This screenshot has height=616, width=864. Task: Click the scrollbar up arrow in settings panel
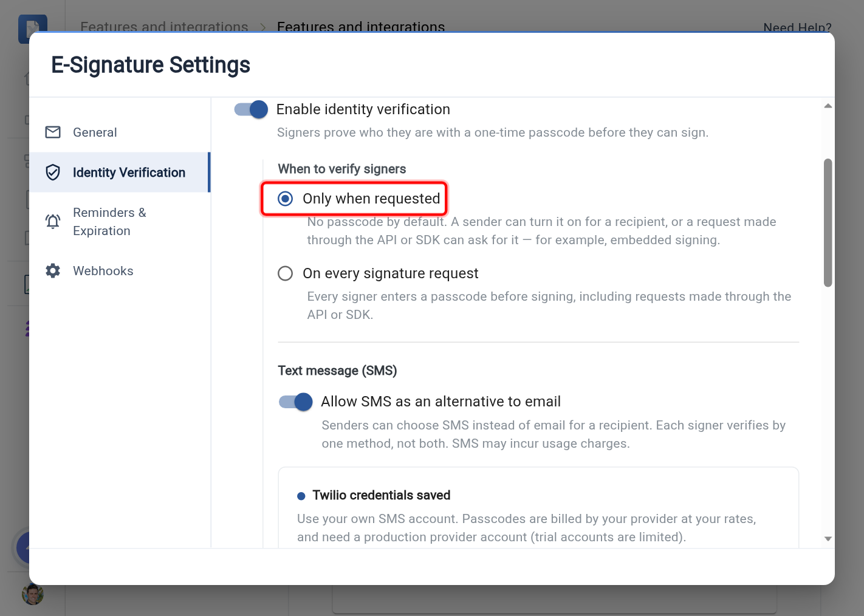tap(828, 106)
